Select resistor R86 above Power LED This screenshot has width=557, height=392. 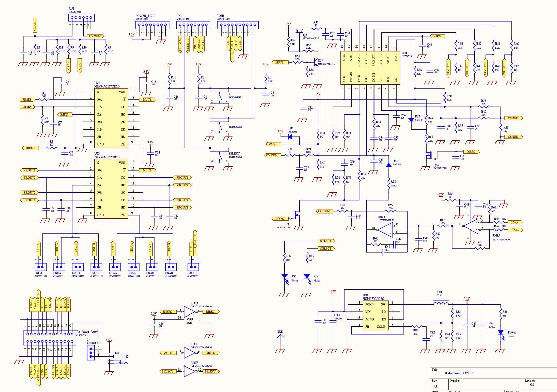click(x=501, y=313)
